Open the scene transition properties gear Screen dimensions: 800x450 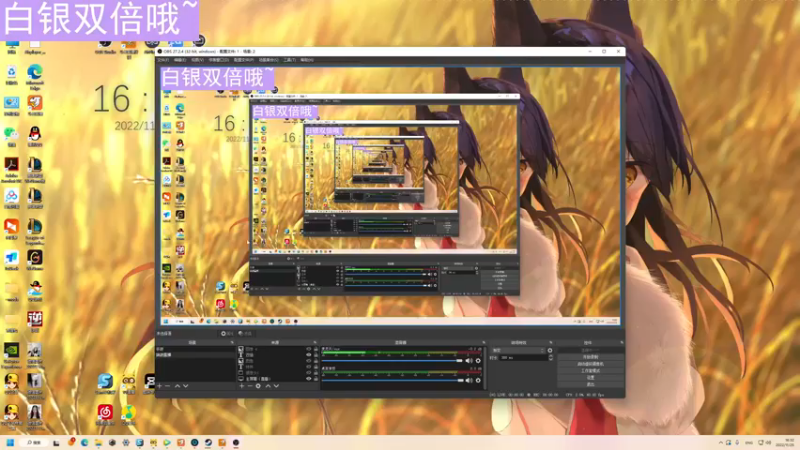(x=550, y=351)
